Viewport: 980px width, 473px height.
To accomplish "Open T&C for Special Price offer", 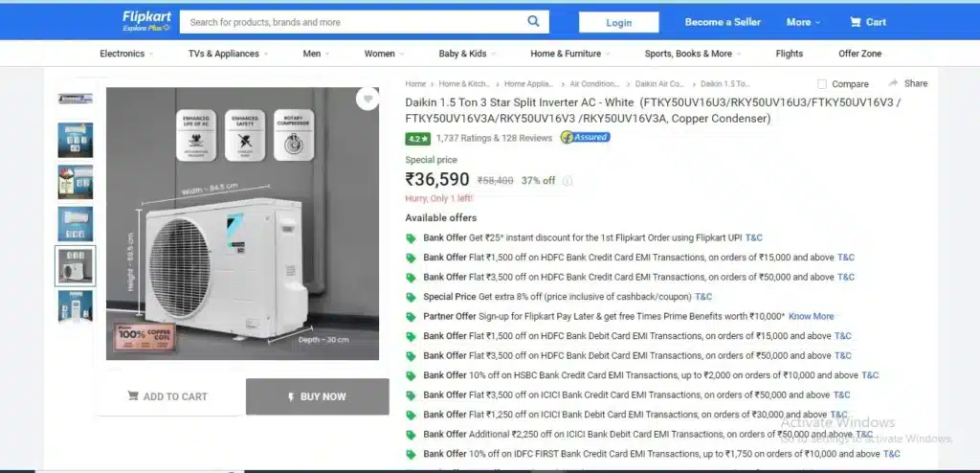I will click(x=703, y=297).
